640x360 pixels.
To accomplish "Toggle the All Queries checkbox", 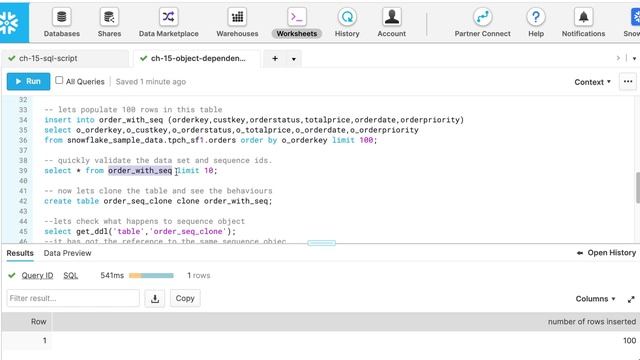I will tap(59, 80).
